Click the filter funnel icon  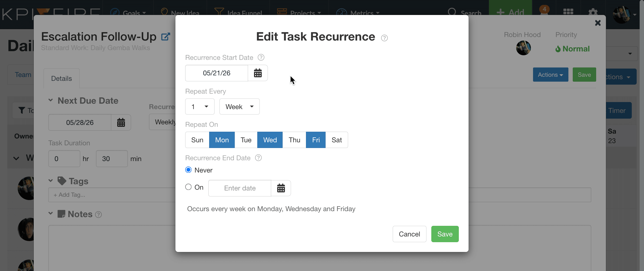tap(22, 110)
